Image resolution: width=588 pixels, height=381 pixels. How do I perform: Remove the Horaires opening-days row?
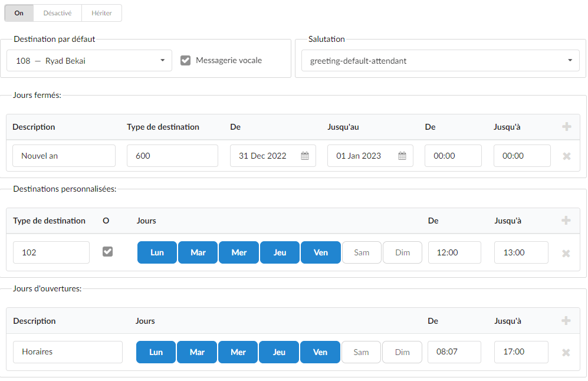pos(566,353)
